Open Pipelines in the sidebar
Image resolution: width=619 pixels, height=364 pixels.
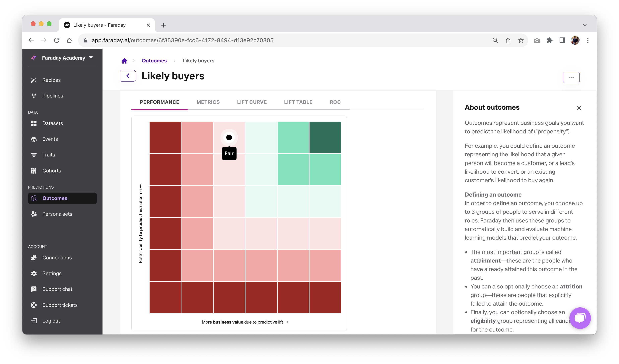click(x=62, y=96)
